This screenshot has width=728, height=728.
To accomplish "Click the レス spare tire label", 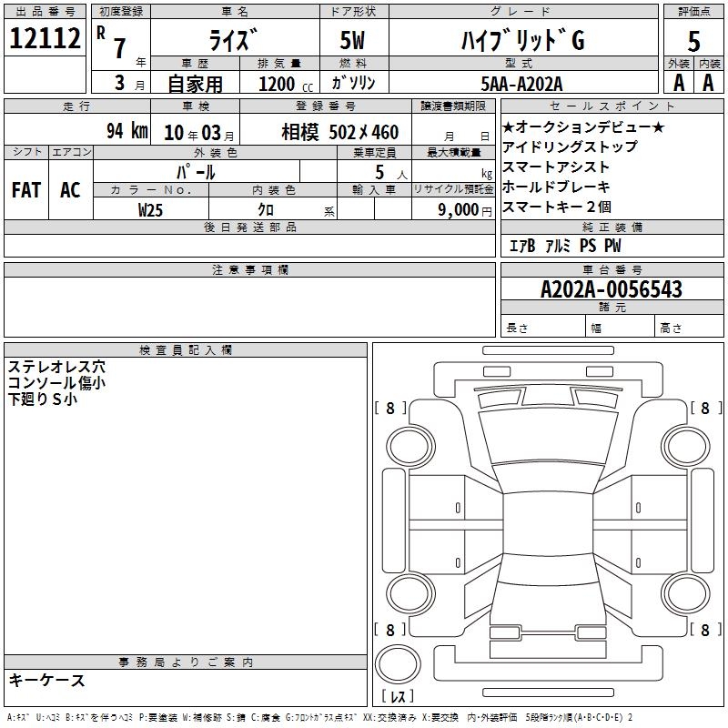I will [398, 696].
